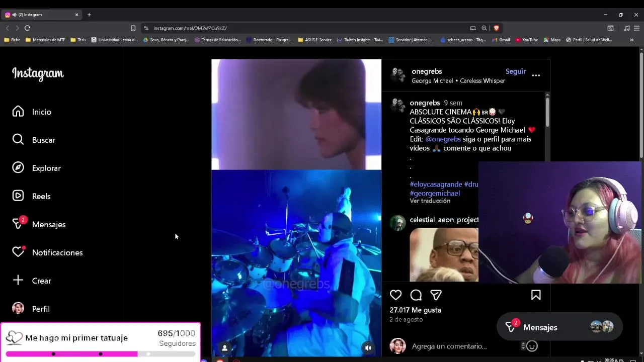Open Twitch Insights bookmark
The height and width of the screenshot is (362, 644).
[360, 40]
